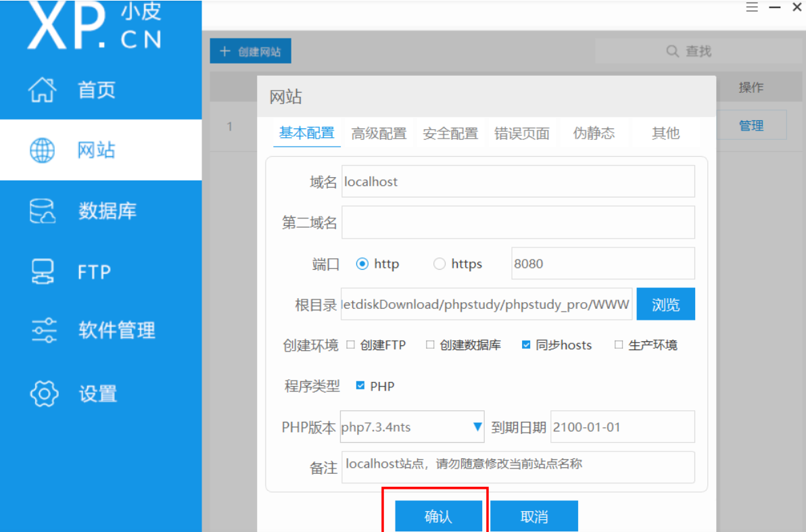The height and width of the screenshot is (532, 806).
Task: Click the FTP server icon
Action: coord(42,271)
